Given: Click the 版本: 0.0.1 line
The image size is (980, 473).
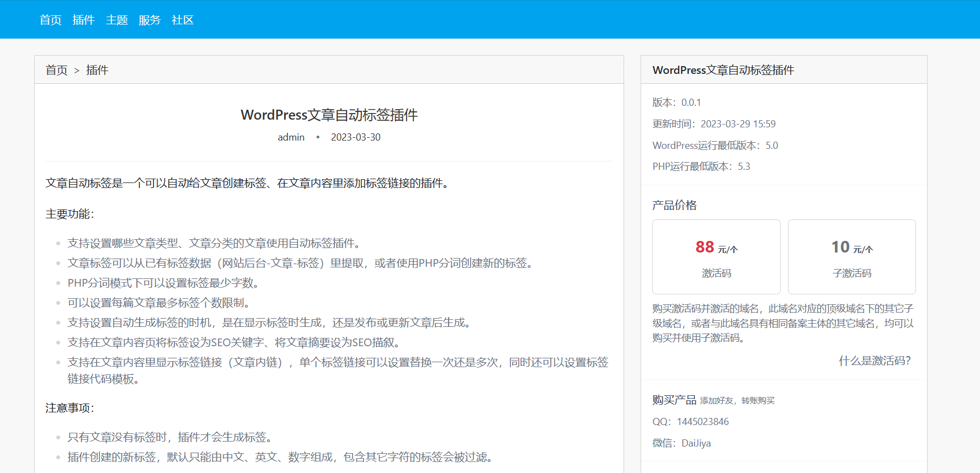Looking at the screenshot, I should point(677,103).
